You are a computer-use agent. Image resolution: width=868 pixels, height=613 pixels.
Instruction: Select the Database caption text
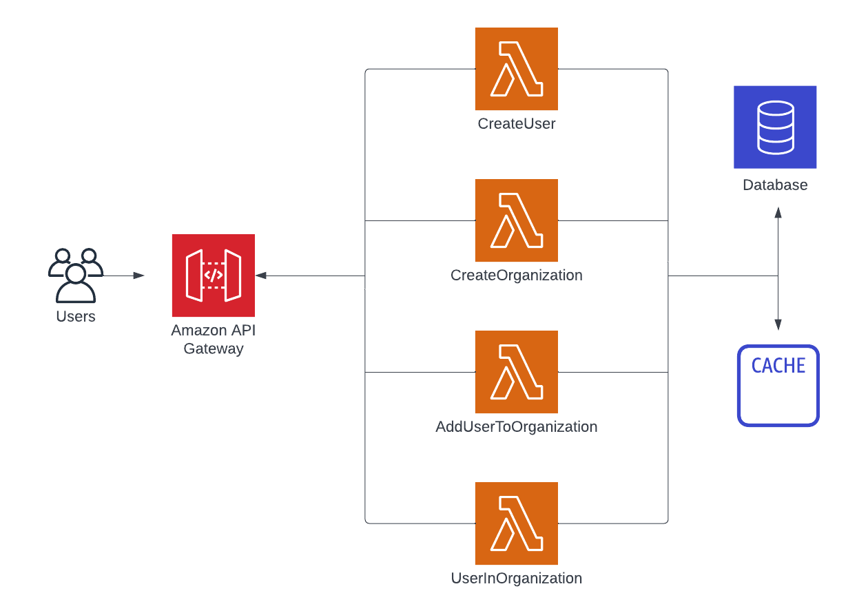pyautogui.click(x=774, y=185)
